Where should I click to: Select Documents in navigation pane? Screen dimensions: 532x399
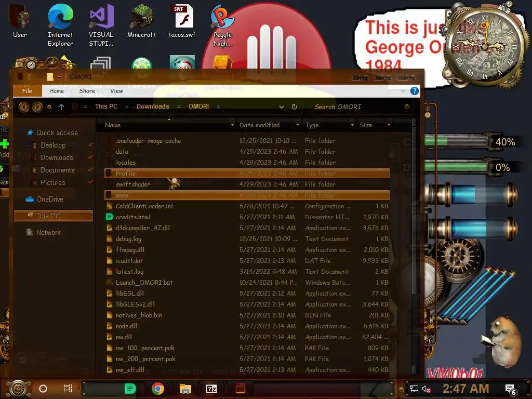57,170
